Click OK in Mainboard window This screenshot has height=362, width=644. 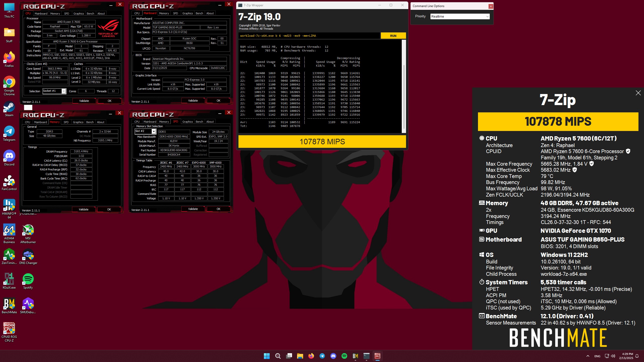coord(218,101)
